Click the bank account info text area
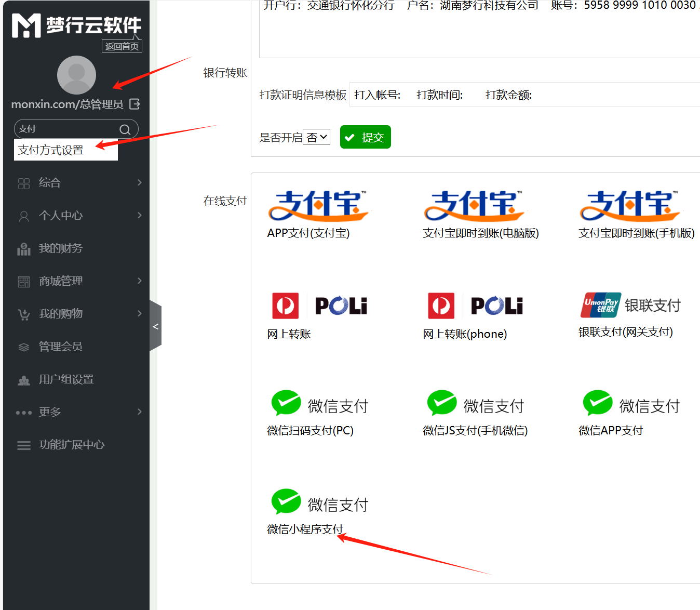The height and width of the screenshot is (610, 700). [479, 29]
